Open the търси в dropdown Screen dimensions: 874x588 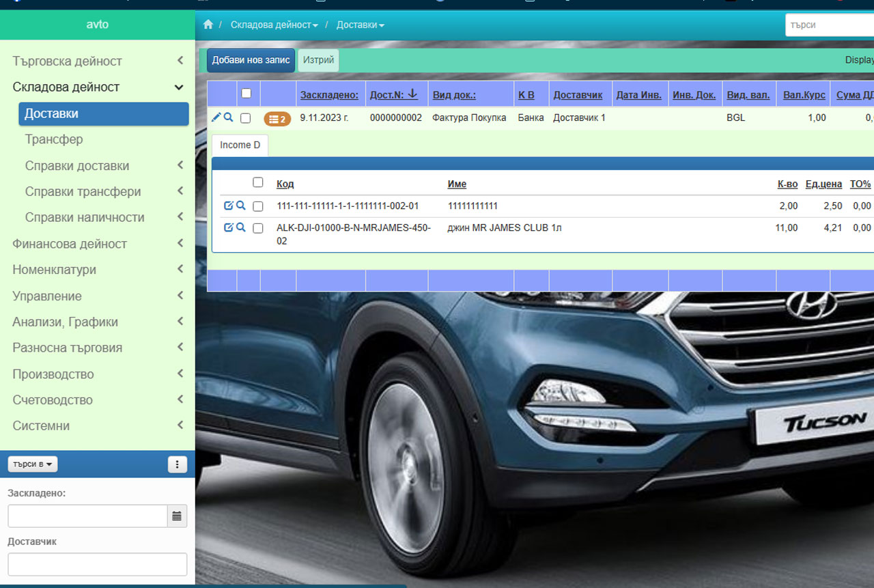[33, 464]
